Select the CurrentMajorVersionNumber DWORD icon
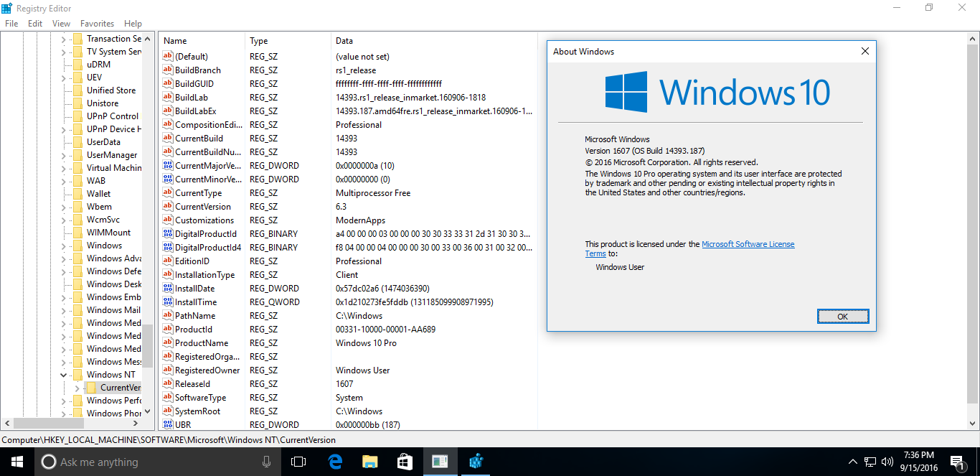This screenshot has height=476, width=980. click(168, 166)
